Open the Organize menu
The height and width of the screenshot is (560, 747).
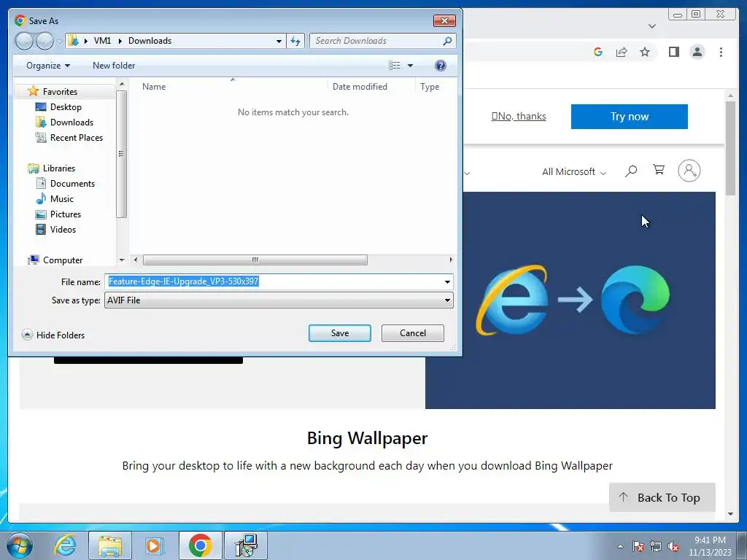click(x=48, y=65)
